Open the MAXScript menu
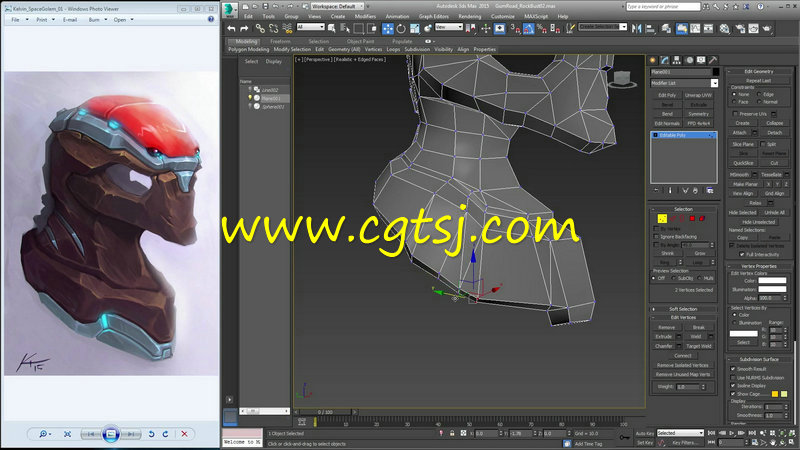The width and height of the screenshot is (800, 450). point(536,16)
